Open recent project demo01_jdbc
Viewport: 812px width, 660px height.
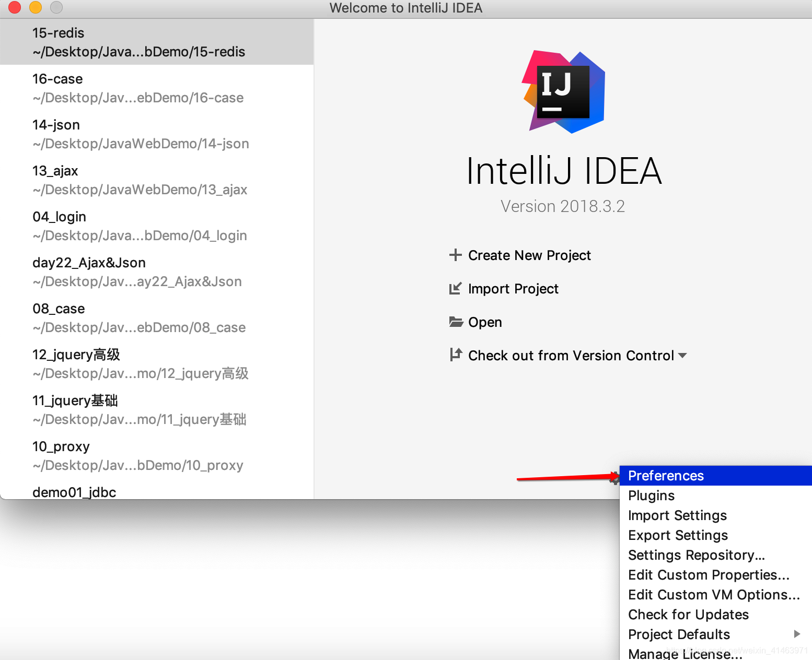(157, 489)
